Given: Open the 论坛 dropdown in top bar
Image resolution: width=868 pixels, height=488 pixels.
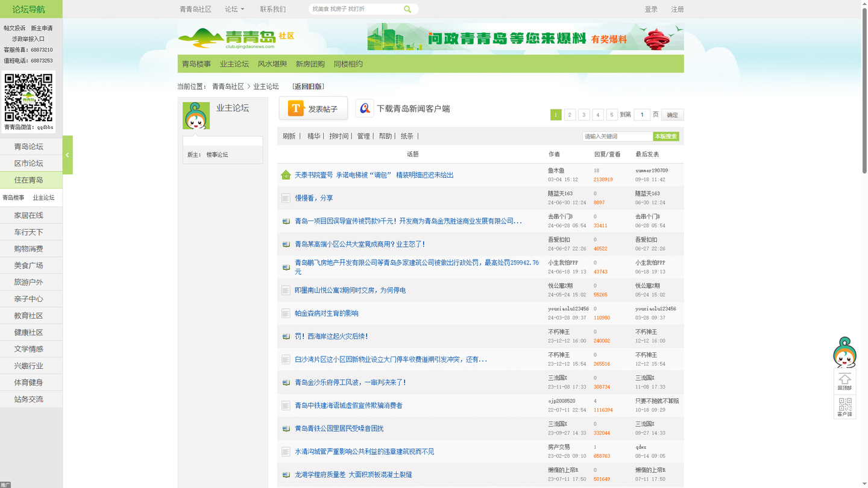Looking at the screenshot, I should pyautogui.click(x=234, y=9).
